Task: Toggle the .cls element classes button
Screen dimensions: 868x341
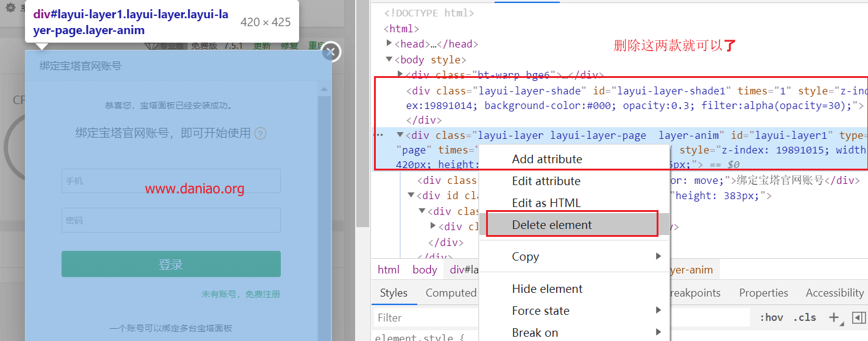Action: tap(805, 317)
